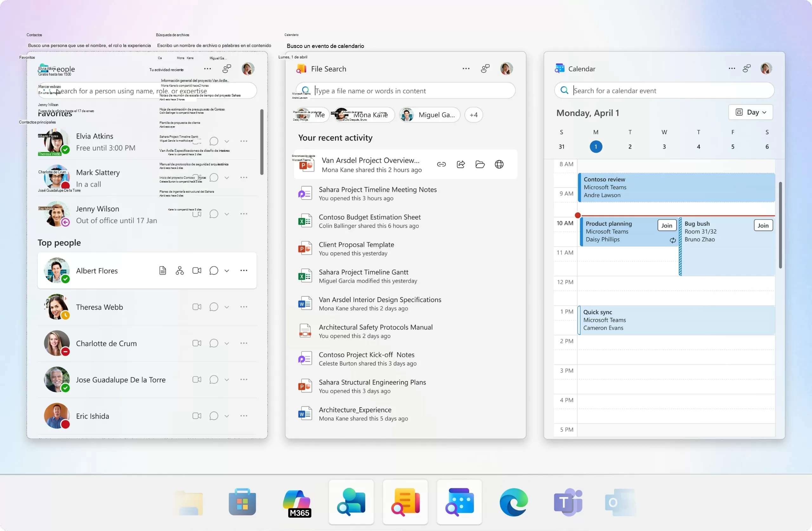Image resolution: width=812 pixels, height=531 pixels.
Task: Open profile avatar in File Search window
Action: pyautogui.click(x=506, y=68)
